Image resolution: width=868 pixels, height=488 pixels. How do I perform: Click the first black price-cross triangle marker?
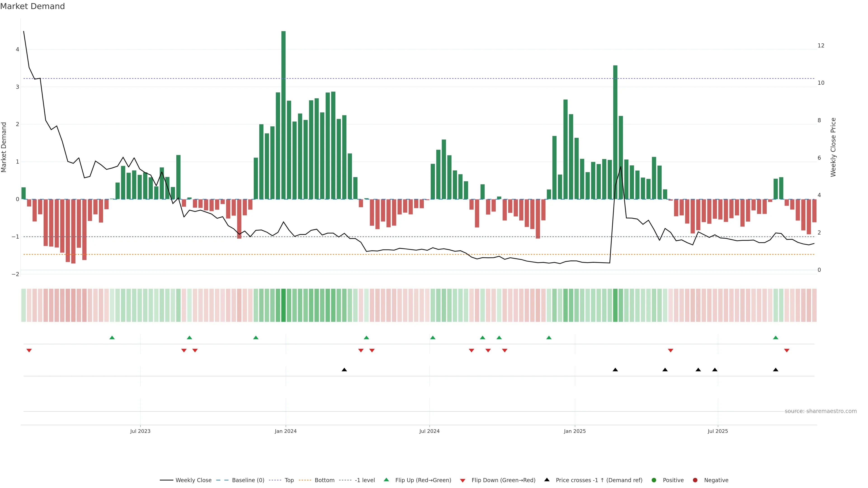coord(344,370)
